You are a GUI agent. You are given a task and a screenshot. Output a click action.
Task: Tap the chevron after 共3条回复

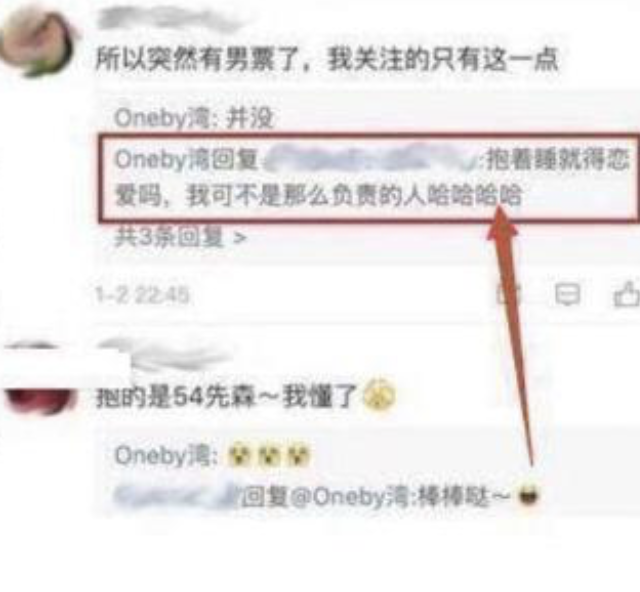(x=240, y=238)
